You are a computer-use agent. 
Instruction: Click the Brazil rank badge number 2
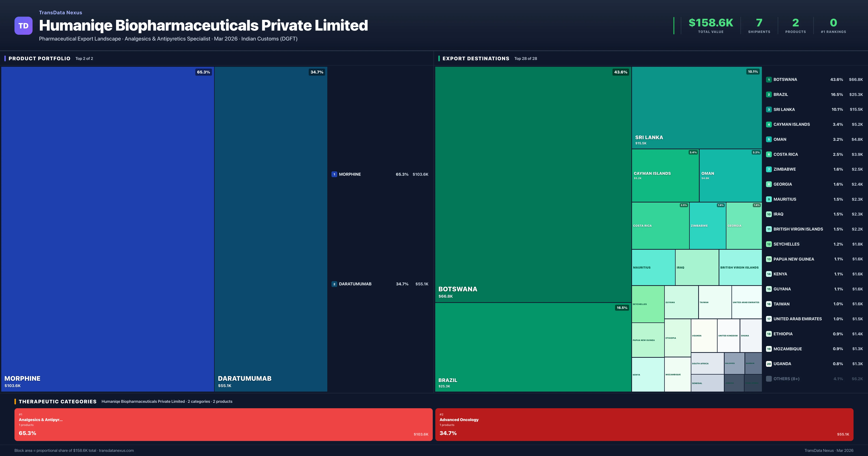(769, 94)
